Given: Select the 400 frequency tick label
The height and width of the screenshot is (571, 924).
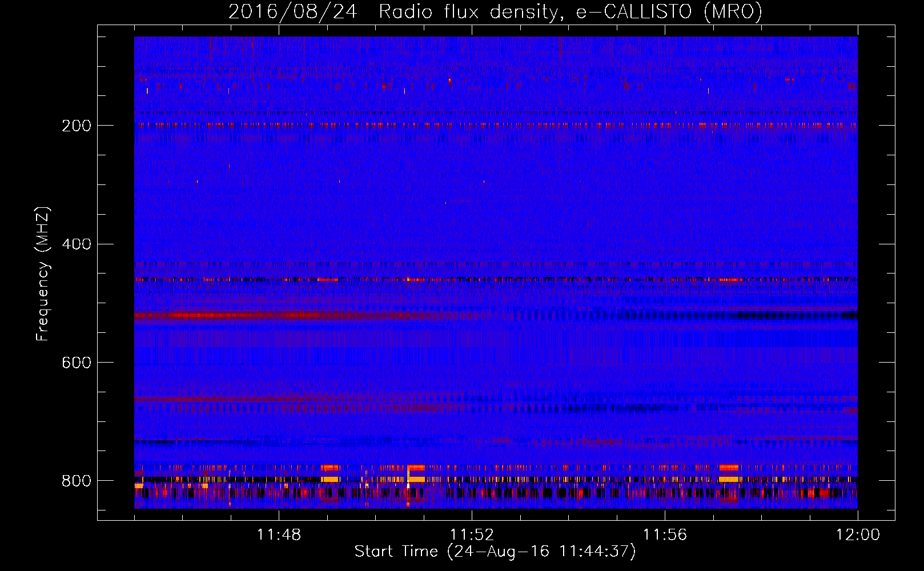Looking at the screenshot, I should 77,244.
